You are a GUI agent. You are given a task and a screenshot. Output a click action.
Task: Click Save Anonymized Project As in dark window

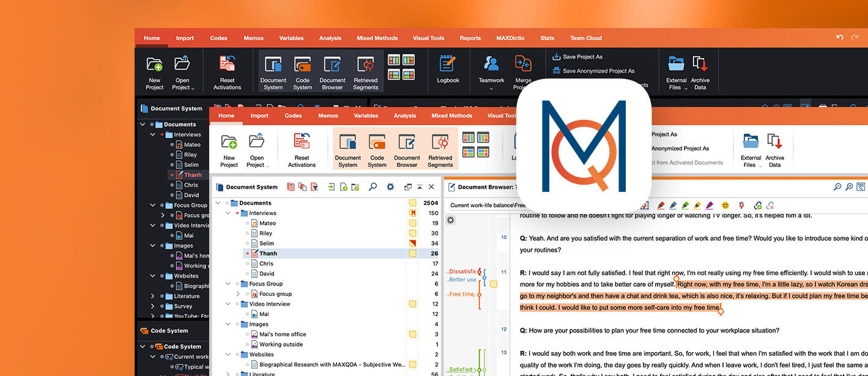pyautogui.click(x=593, y=71)
